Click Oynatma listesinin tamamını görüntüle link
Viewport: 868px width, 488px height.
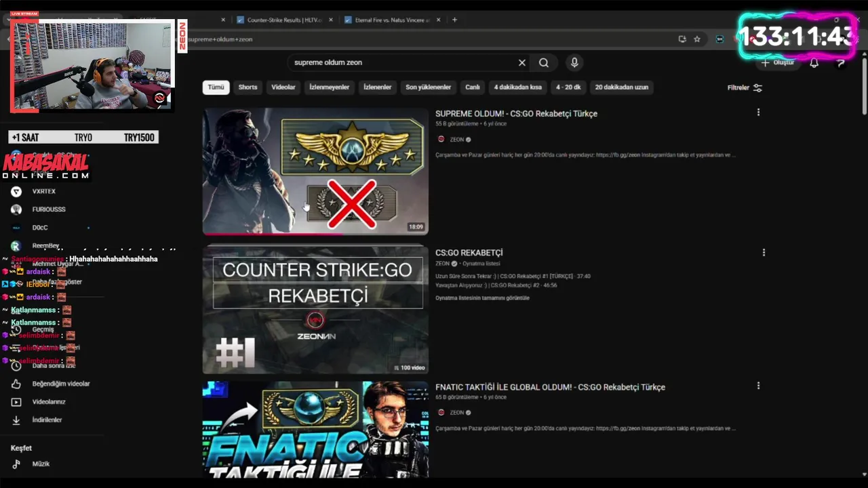coord(482,298)
